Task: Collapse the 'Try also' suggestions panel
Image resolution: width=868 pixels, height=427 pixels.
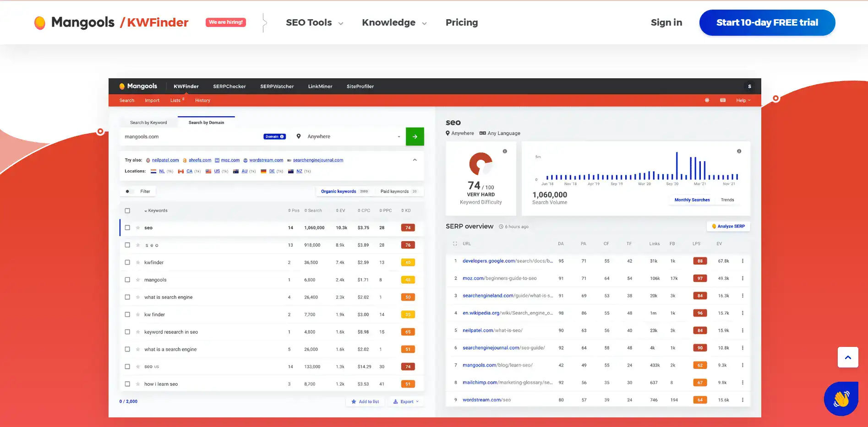Action: point(415,160)
